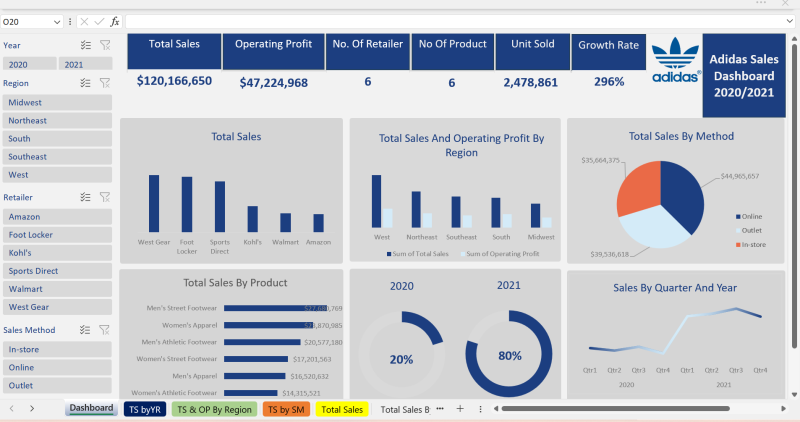The height and width of the screenshot is (422, 800).
Task: Click the Year slicer multi-select icon
Action: pyautogui.click(x=86, y=45)
